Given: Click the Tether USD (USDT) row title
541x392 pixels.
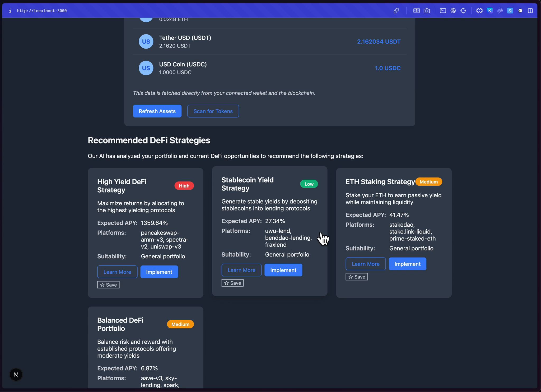Looking at the screenshot, I should 185,38.
